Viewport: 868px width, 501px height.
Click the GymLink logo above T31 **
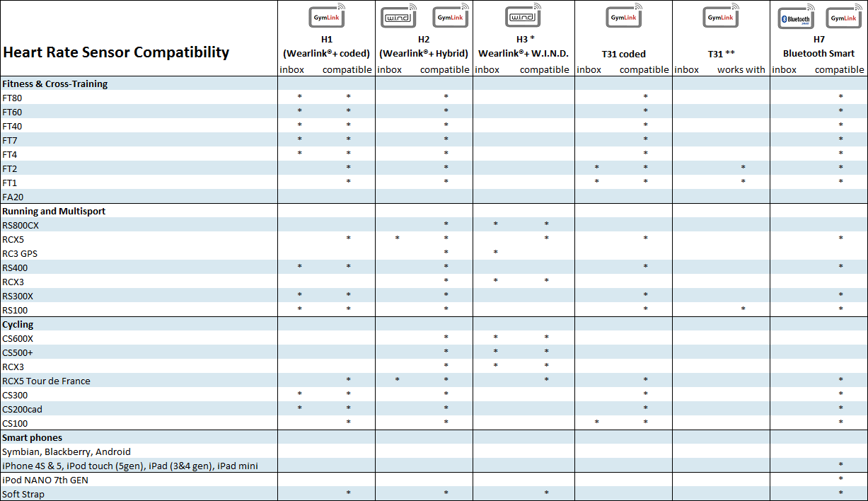pyautogui.click(x=721, y=16)
